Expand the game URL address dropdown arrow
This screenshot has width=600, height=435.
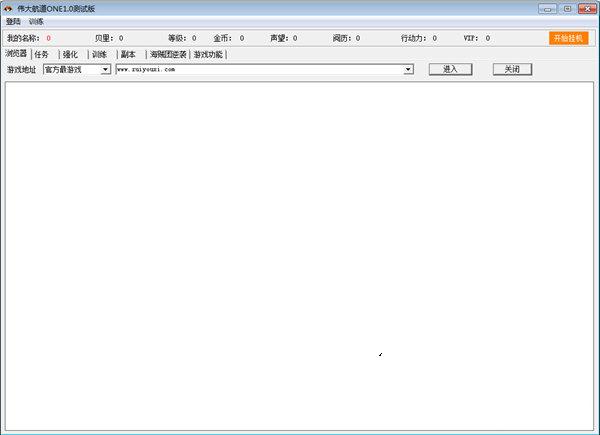[409, 70]
